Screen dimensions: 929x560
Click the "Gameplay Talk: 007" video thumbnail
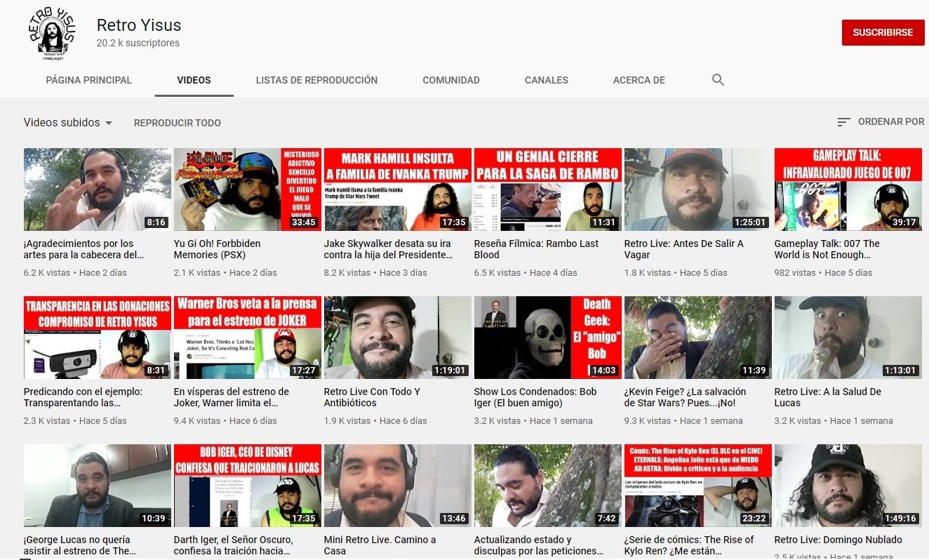coord(847,189)
